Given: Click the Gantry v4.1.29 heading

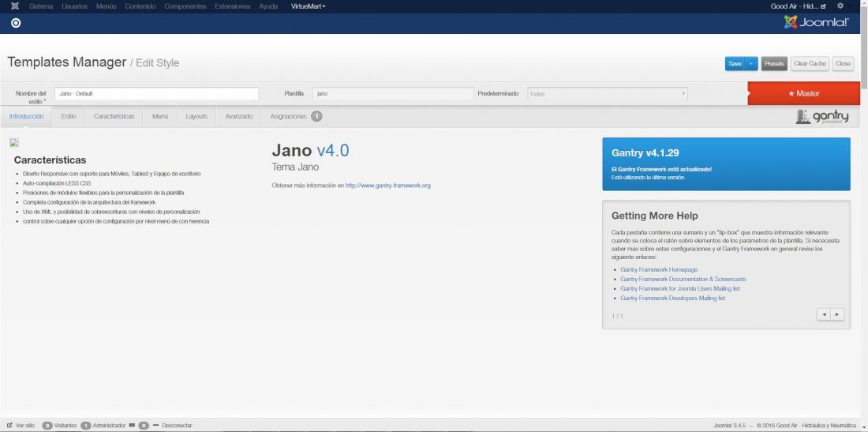Looking at the screenshot, I should coord(645,153).
